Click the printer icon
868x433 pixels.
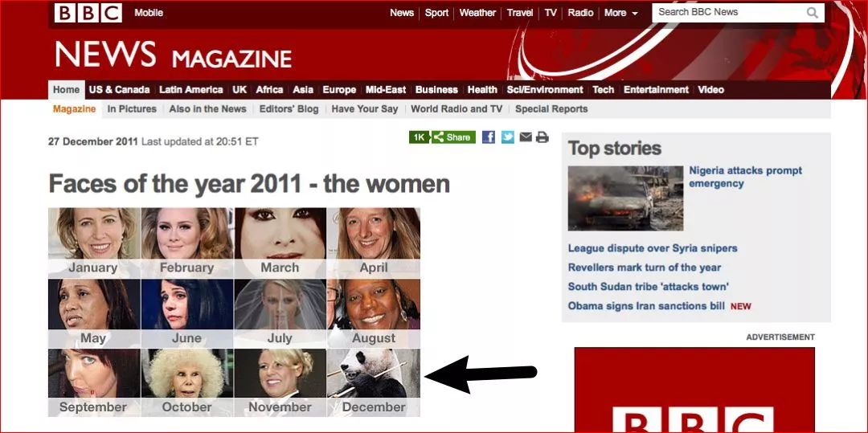[542, 137]
